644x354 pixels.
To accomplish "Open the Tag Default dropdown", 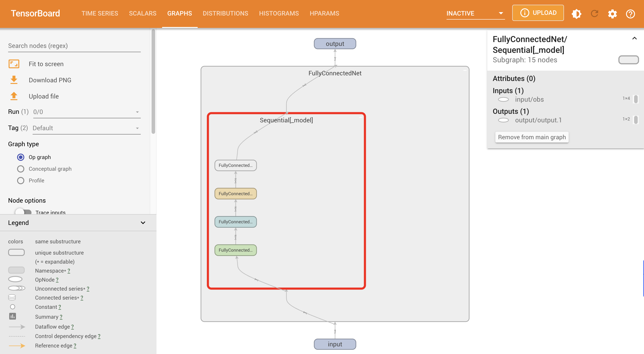I will (x=87, y=128).
